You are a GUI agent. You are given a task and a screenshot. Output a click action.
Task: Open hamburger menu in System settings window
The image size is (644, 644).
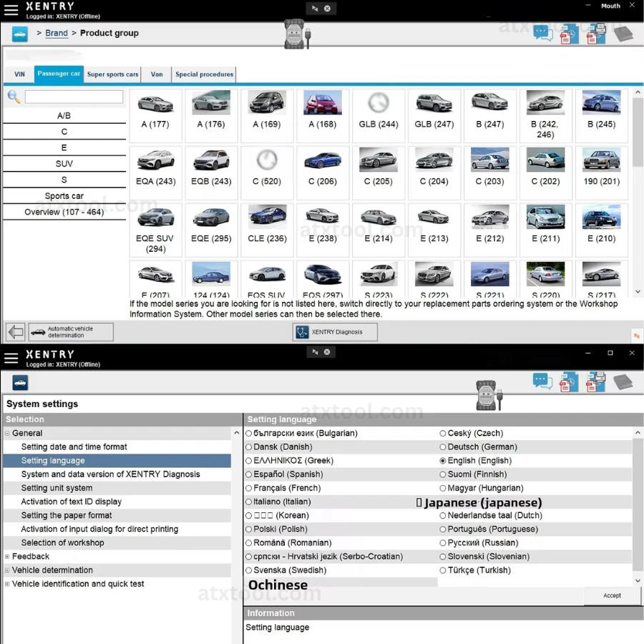click(x=11, y=358)
